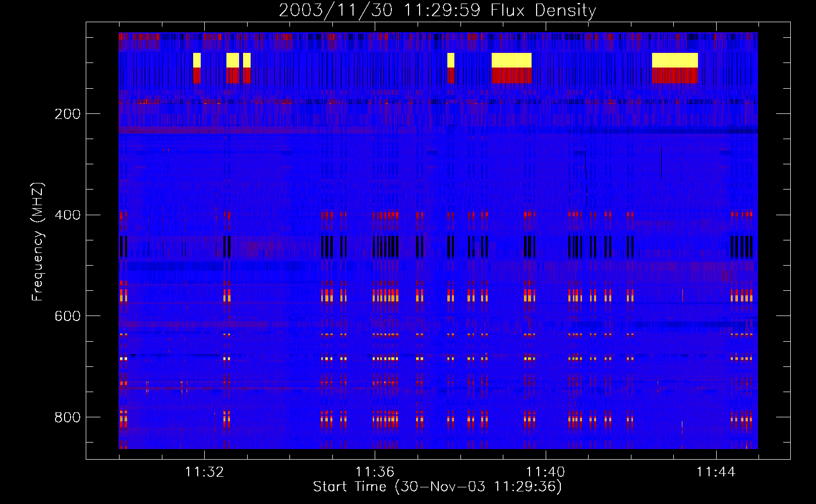Click the 800 frequency tick label
This screenshot has height=504, width=816.
[x=68, y=417]
